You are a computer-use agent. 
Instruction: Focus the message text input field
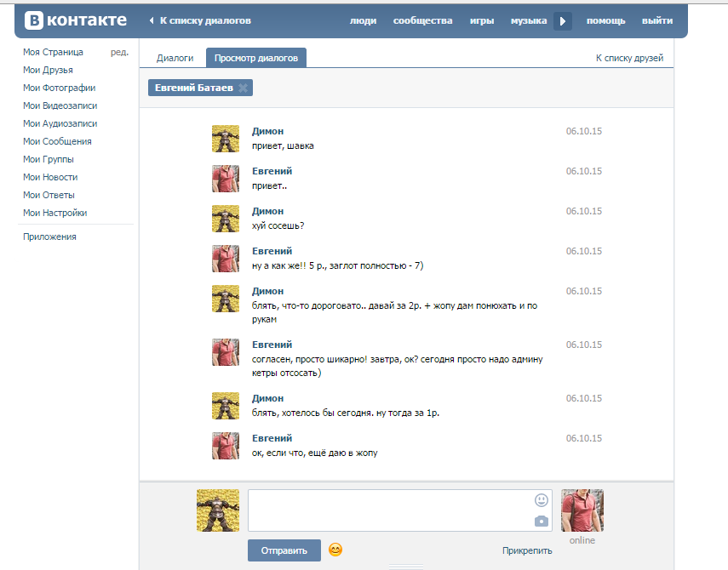(390, 510)
